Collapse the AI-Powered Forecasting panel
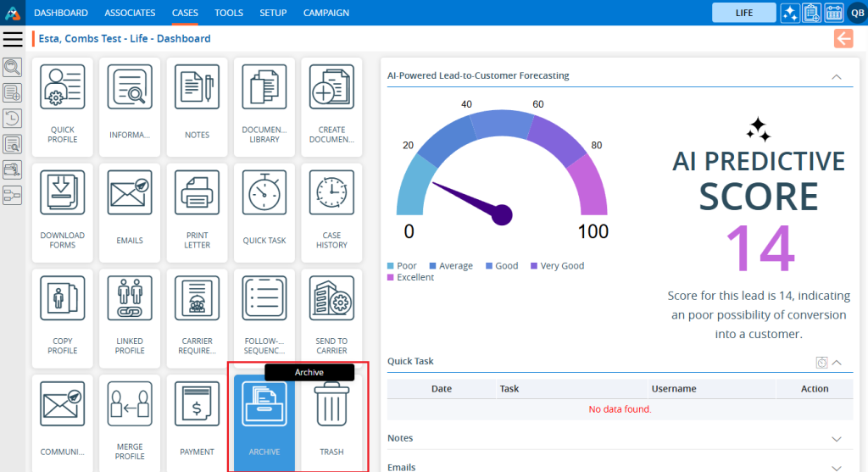Screen dimensions: 868x472 (837, 76)
